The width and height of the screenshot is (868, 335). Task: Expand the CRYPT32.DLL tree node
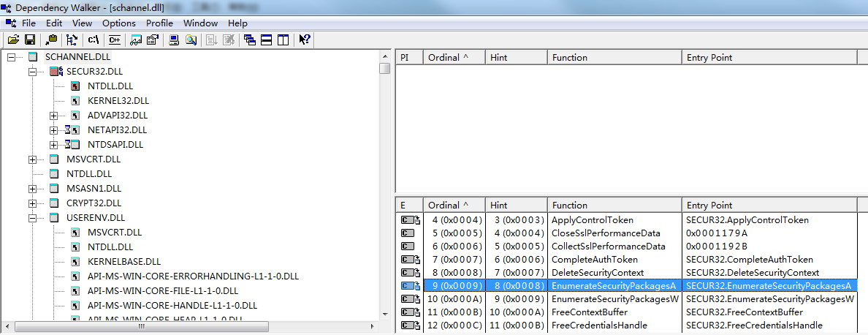(x=32, y=203)
